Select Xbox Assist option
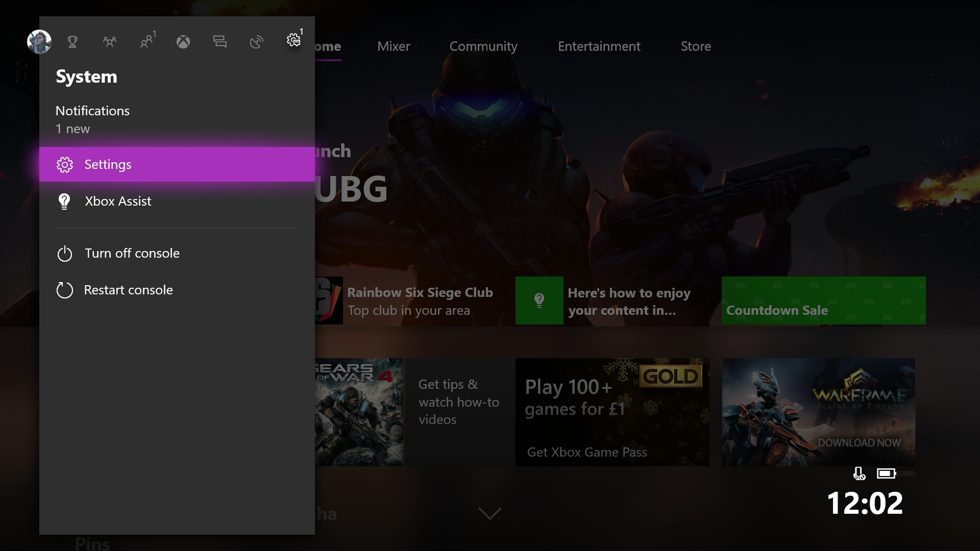 pos(117,201)
